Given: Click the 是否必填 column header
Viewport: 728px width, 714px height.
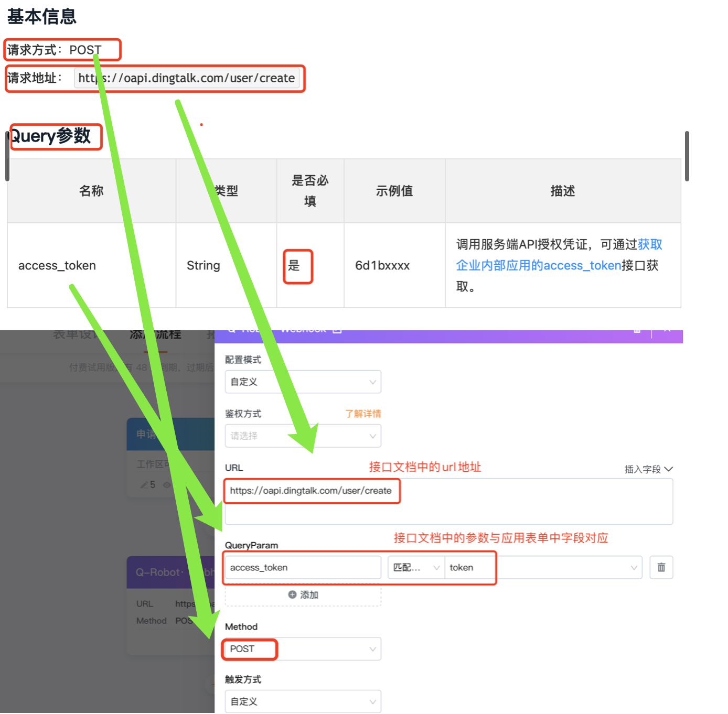Looking at the screenshot, I should click(310, 191).
